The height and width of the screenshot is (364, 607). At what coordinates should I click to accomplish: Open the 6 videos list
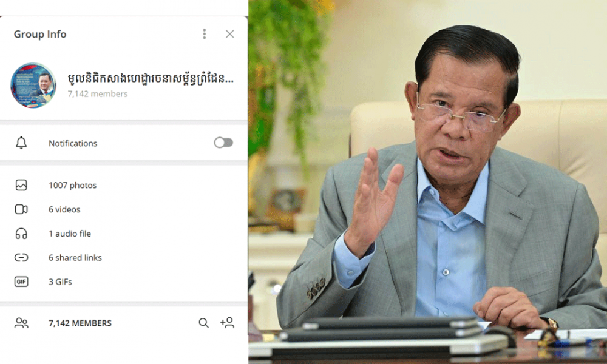click(x=124, y=209)
